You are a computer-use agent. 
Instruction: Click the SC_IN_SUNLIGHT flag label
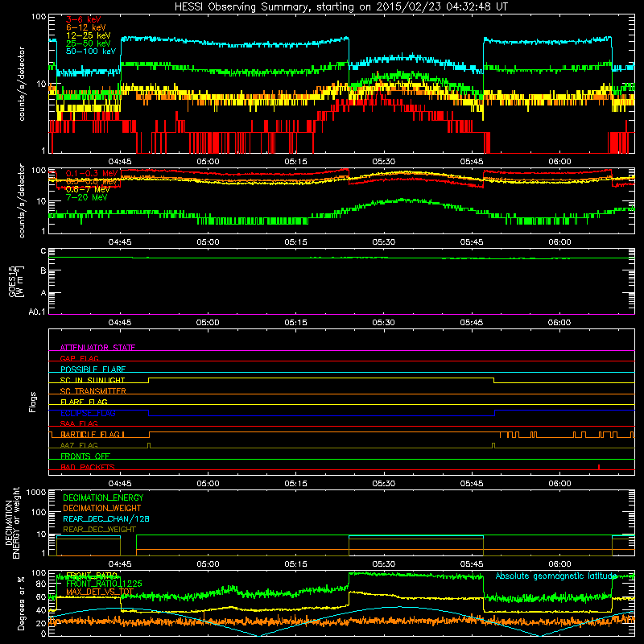(x=93, y=380)
